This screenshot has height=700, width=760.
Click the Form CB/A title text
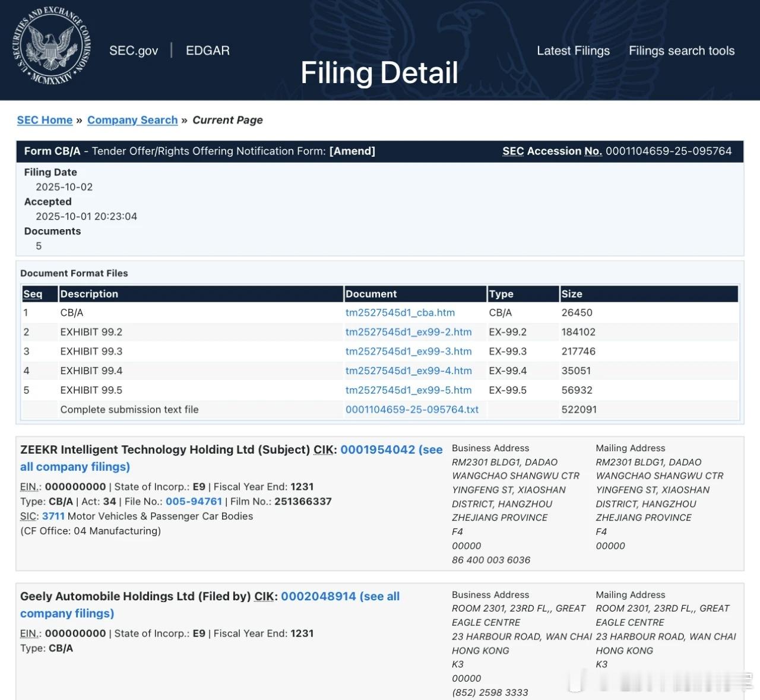(x=52, y=151)
